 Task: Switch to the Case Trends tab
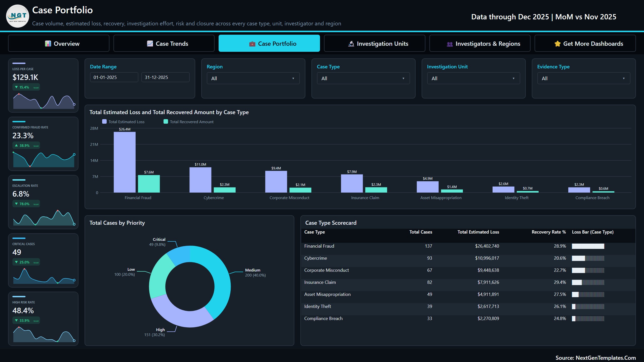[x=164, y=43]
